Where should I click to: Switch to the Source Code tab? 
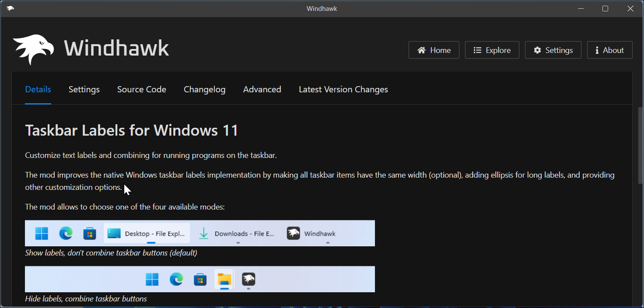(141, 89)
